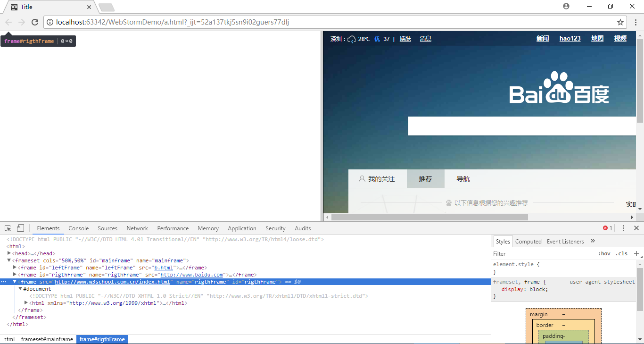
Task: Click the browser address bar
Action: pyautogui.click(x=335, y=22)
